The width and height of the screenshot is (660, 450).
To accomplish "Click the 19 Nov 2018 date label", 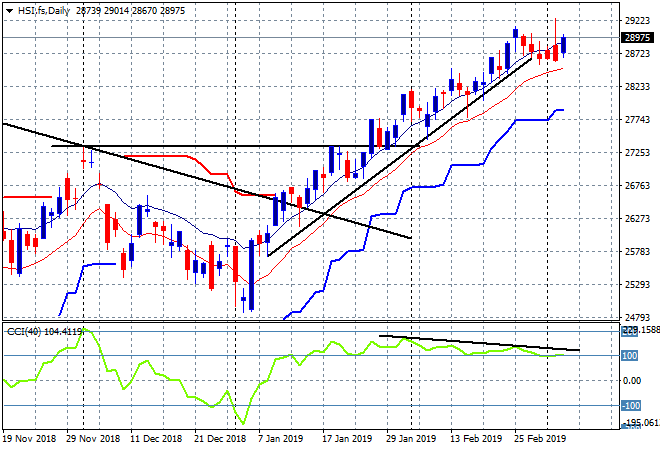I will (29, 439).
